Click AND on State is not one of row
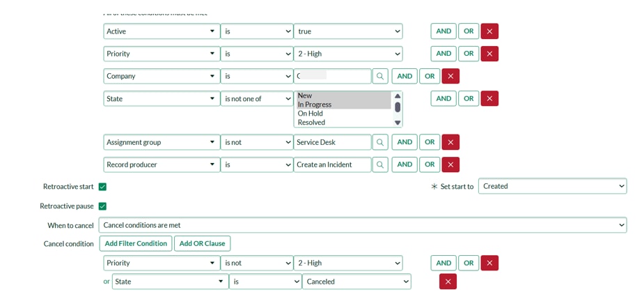 [443, 99]
